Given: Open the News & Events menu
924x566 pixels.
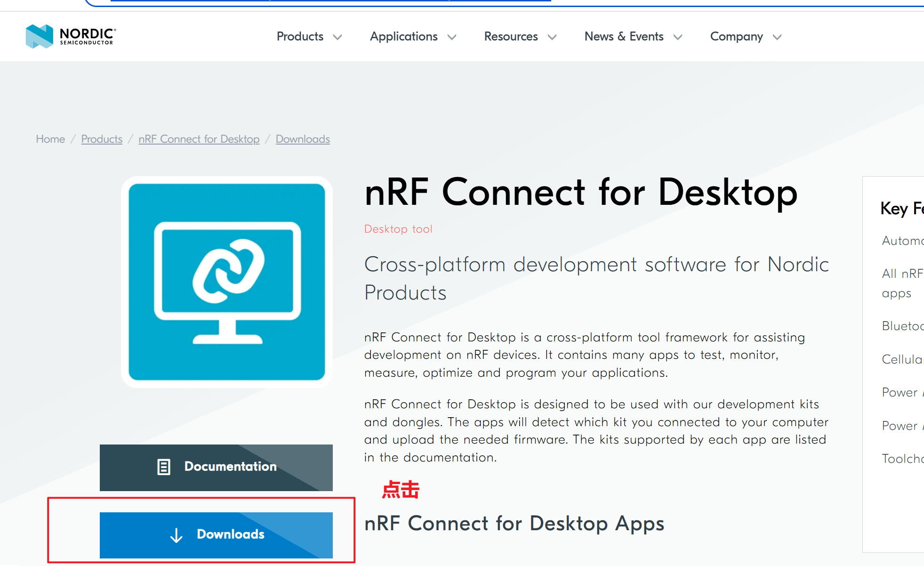Looking at the screenshot, I should [624, 36].
